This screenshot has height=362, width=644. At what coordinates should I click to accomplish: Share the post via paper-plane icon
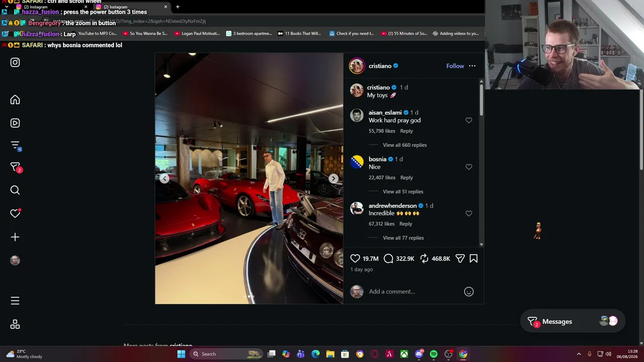pyautogui.click(x=460, y=258)
